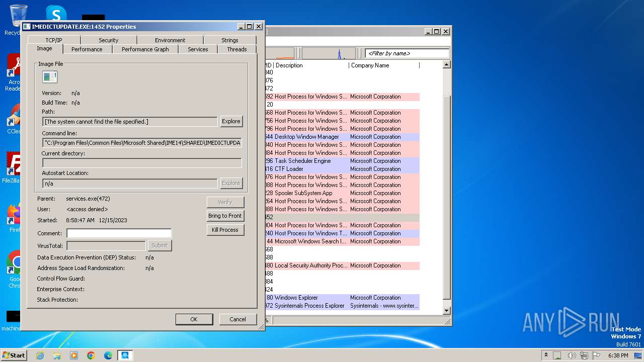Screen dimensions: 644x362
Task: Select Local Security Authority Proc... row
Action: (x=342, y=265)
